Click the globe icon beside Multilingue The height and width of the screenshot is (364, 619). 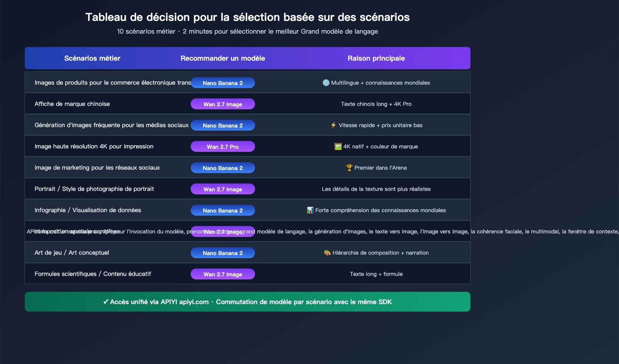tap(326, 83)
